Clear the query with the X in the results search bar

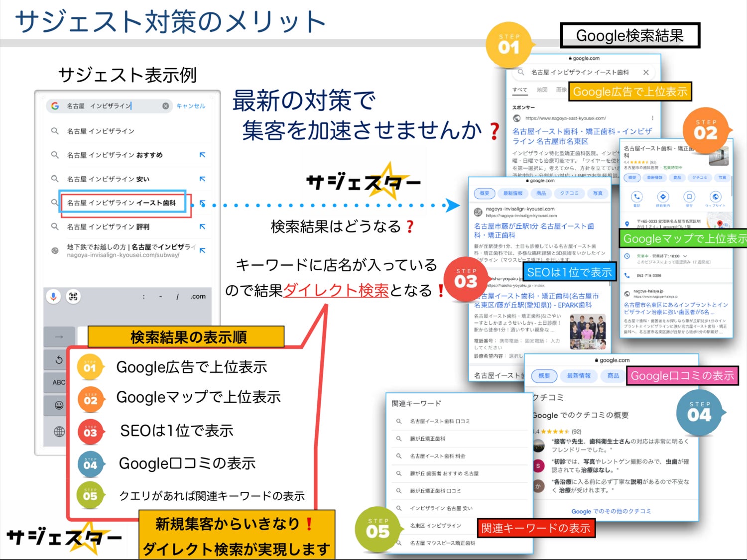pos(646,72)
